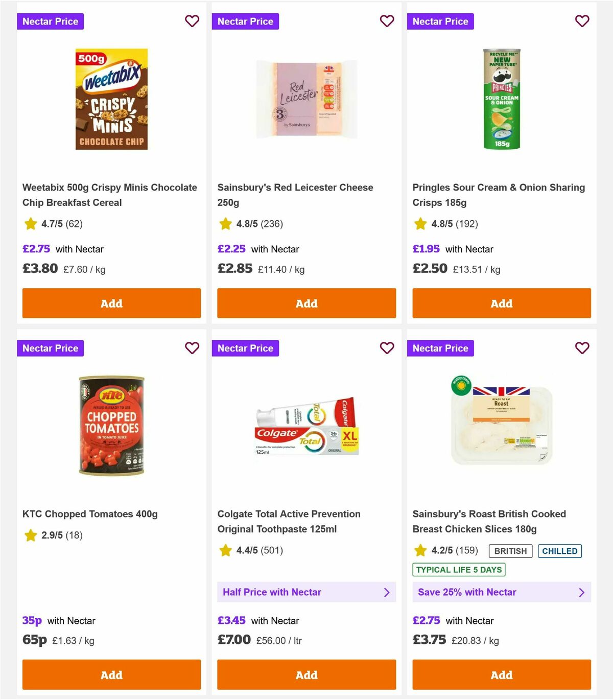Click the Nectar Price badge on Weetabix

point(50,21)
